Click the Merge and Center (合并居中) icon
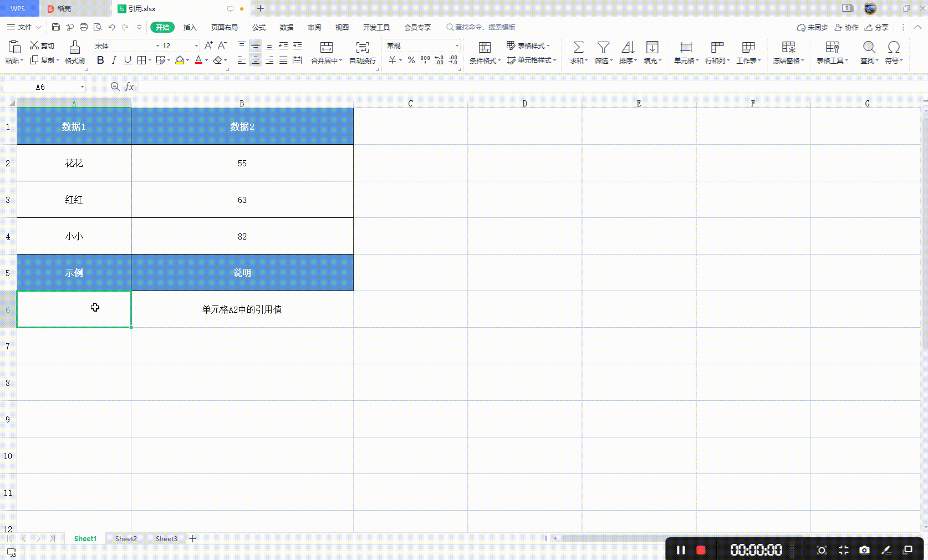This screenshot has width=928, height=560. point(327,48)
